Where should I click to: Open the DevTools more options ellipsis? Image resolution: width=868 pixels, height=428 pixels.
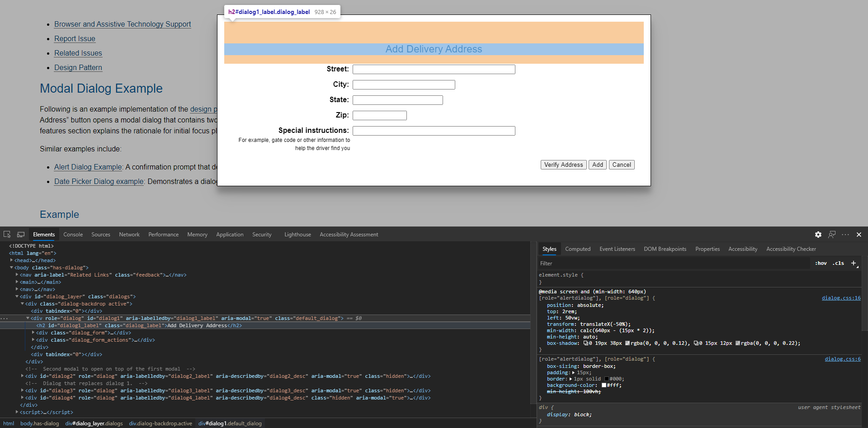click(845, 235)
